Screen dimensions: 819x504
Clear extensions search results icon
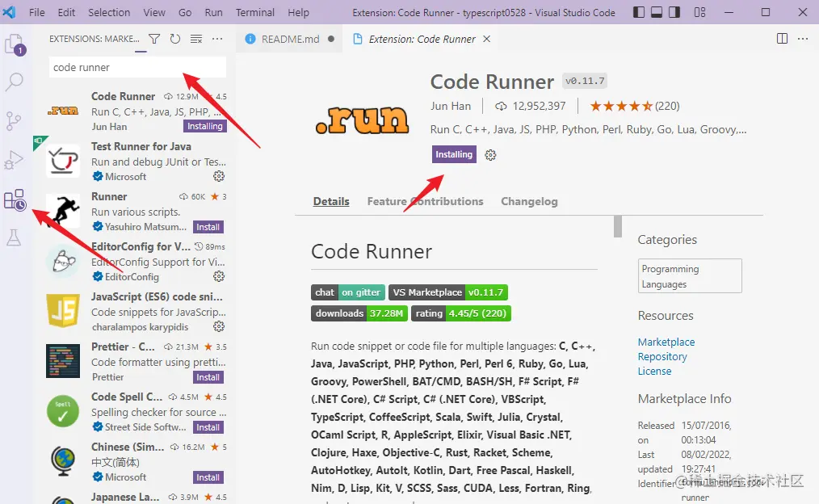196,39
